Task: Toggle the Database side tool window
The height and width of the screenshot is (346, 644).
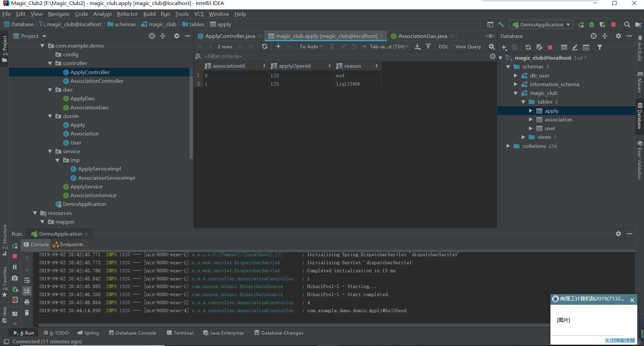Action: [640, 116]
